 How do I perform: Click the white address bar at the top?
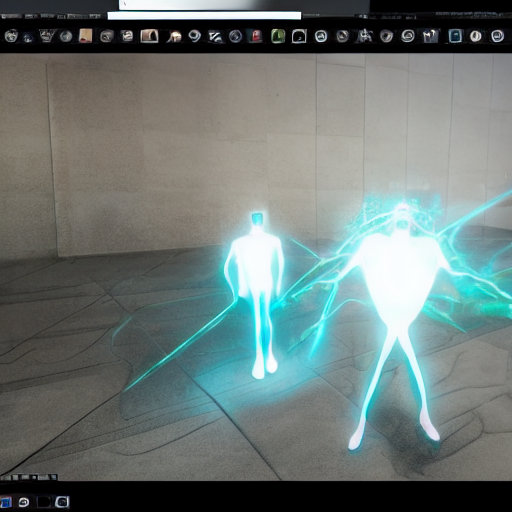tap(204, 16)
